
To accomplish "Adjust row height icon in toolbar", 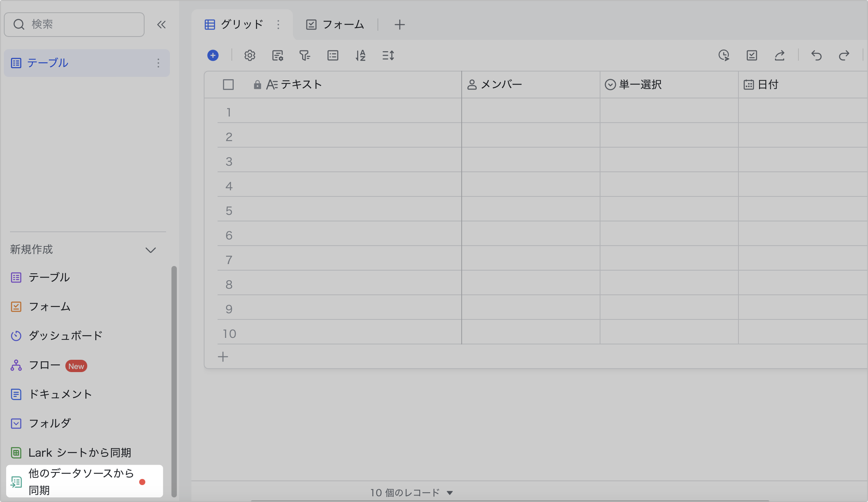I will pyautogui.click(x=388, y=55).
